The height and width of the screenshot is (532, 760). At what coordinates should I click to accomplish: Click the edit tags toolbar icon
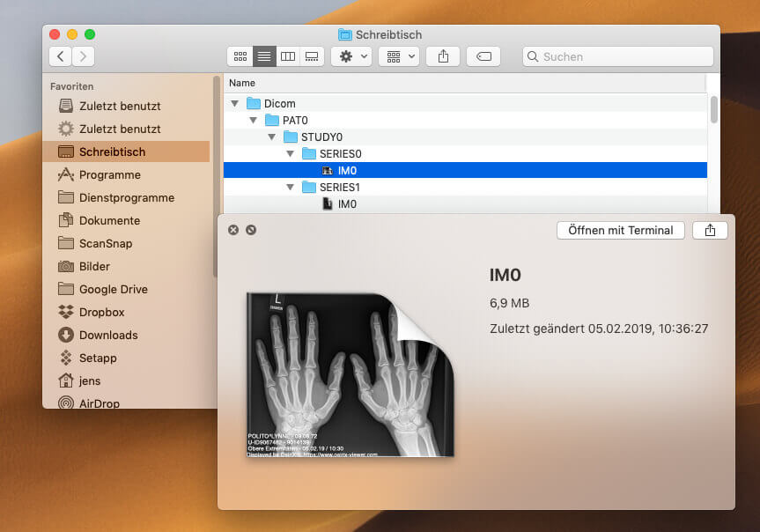[483, 56]
